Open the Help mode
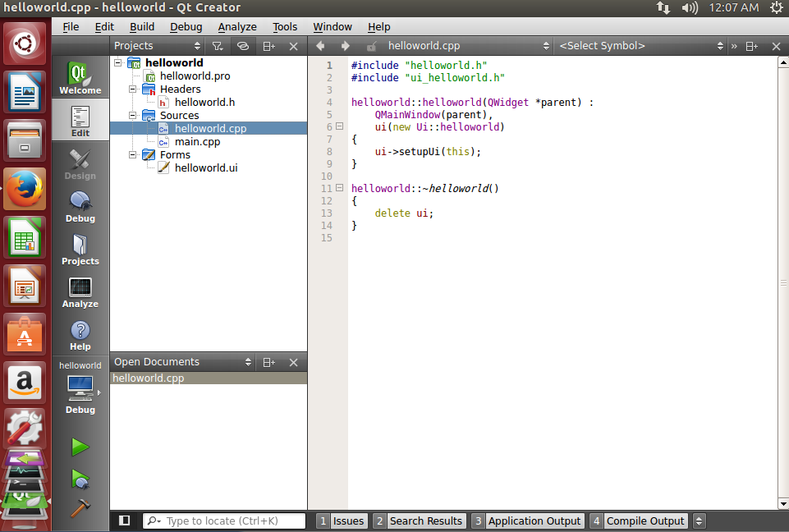This screenshot has height=532, width=789. tap(80, 334)
